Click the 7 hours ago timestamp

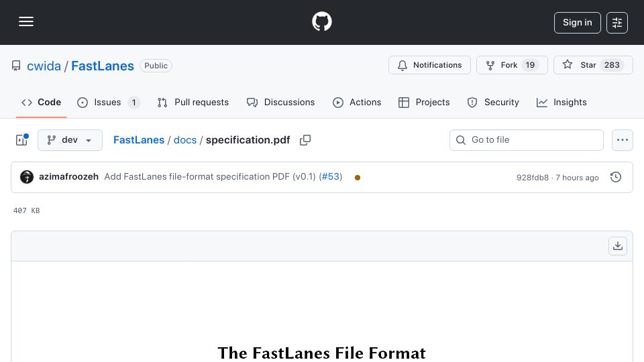point(577,177)
